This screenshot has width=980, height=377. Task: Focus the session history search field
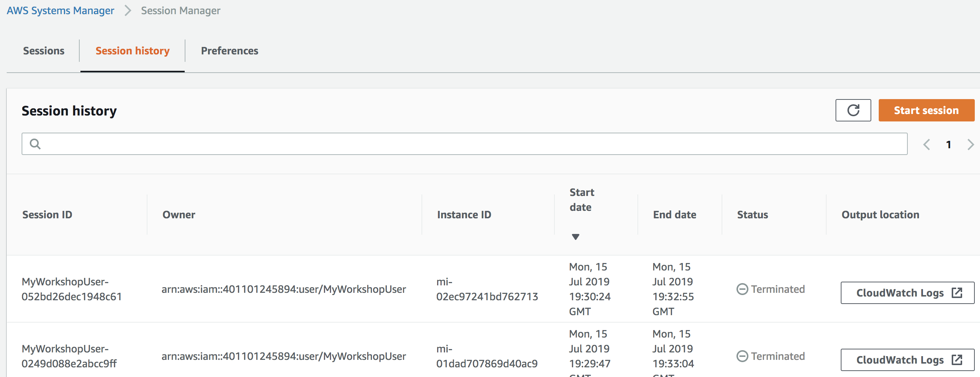465,144
